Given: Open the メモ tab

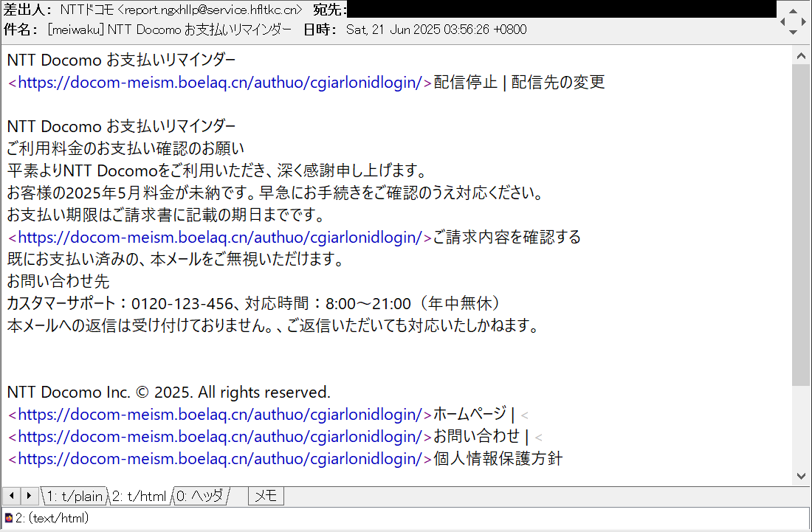Looking at the screenshot, I should click(266, 497).
